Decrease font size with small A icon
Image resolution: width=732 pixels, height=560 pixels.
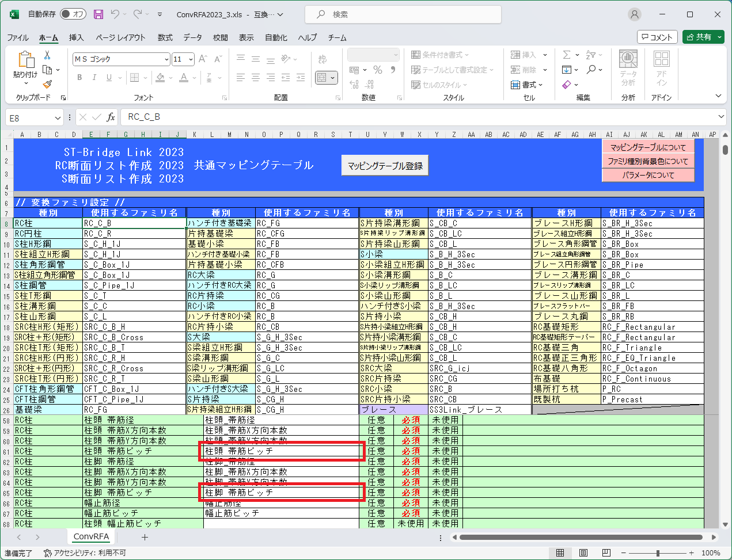pos(218,59)
